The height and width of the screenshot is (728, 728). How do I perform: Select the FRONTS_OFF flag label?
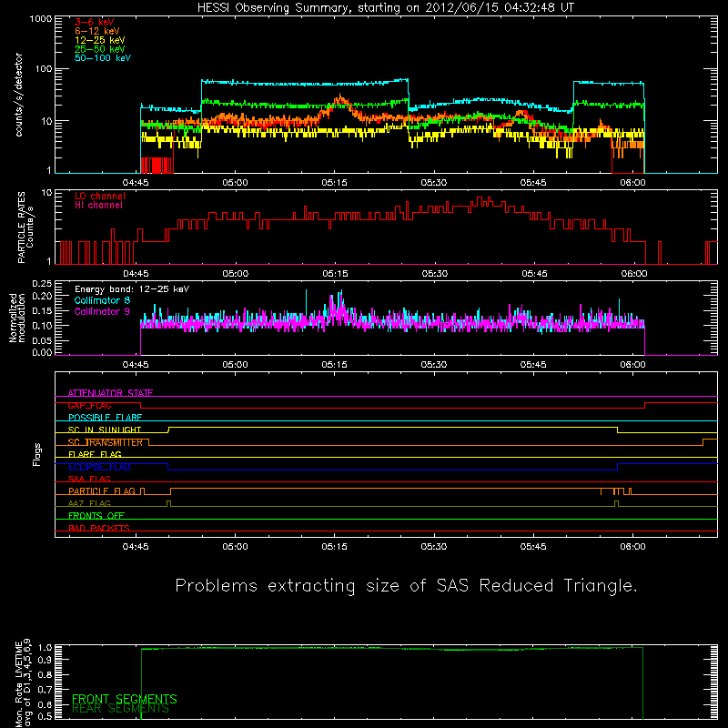[x=96, y=516]
